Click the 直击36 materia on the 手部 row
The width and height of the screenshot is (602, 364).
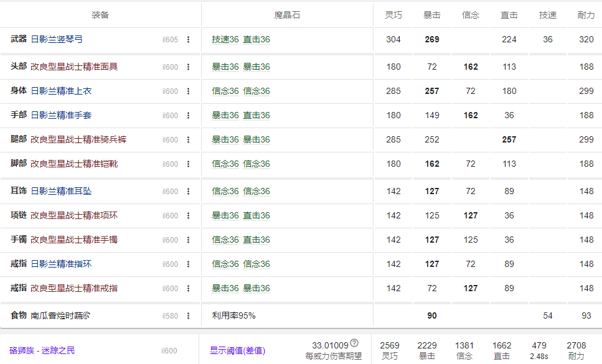coord(257,114)
